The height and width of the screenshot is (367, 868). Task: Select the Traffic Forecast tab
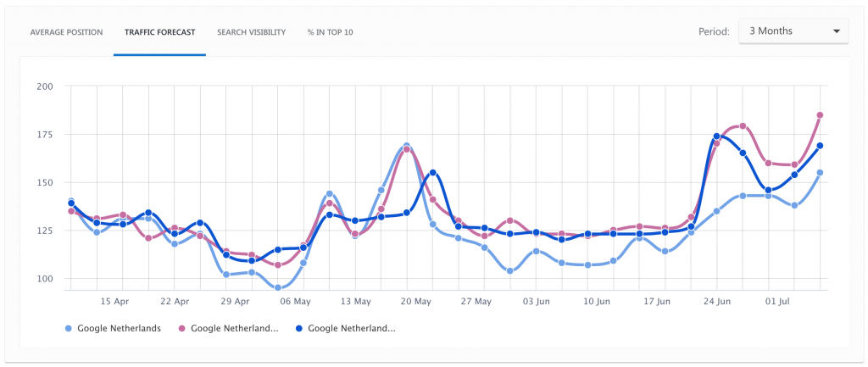point(159,32)
